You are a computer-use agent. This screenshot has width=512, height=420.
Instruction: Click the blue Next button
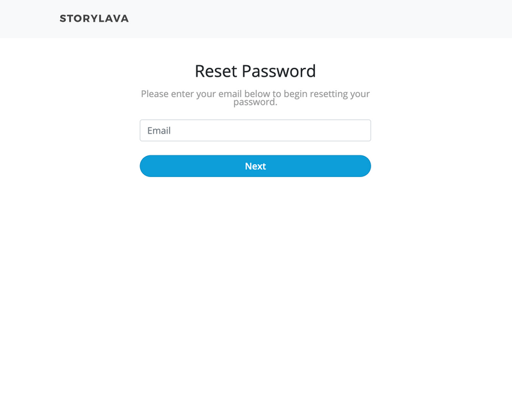point(255,166)
